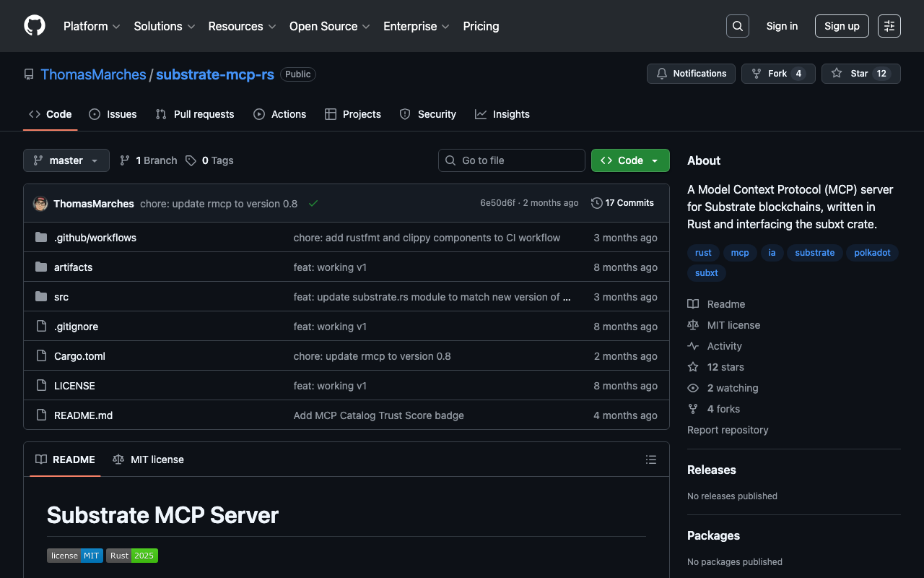The image size is (924, 578).
Task: Open the Notifications bell button
Action: point(691,74)
